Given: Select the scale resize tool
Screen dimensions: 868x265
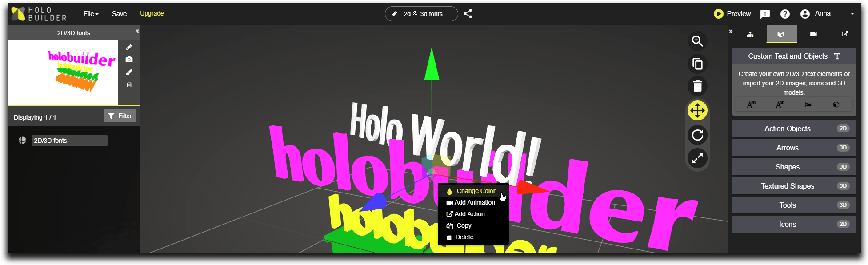Looking at the screenshot, I should coord(697,158).
